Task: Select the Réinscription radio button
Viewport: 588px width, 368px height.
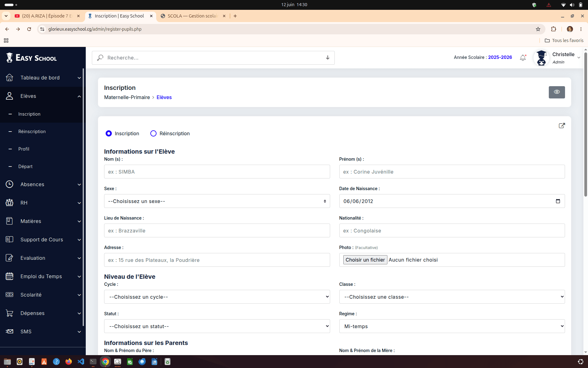Action: click(153, 133)
